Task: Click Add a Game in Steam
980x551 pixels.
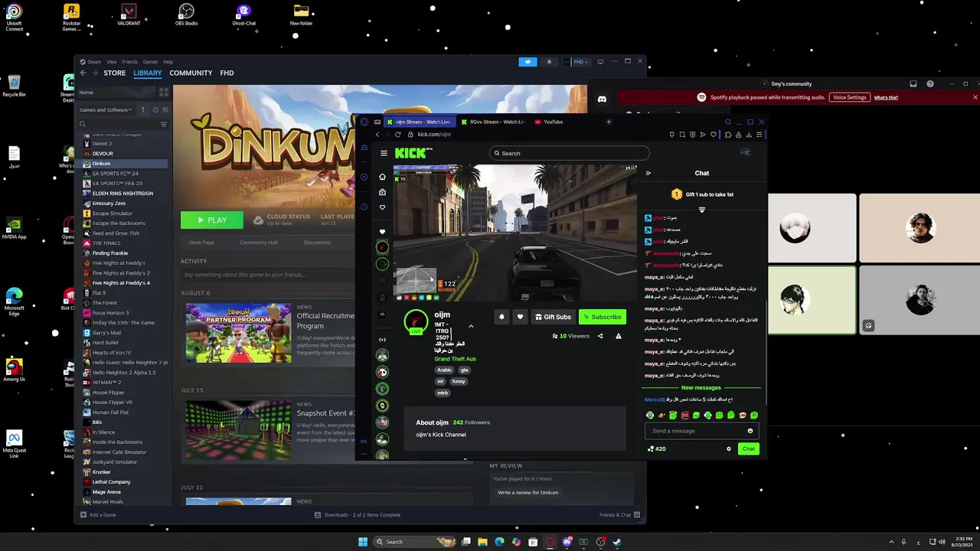Action: click(98, 515)
